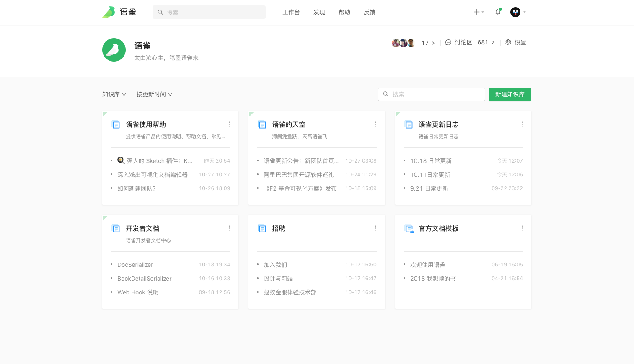Open the 开发者文档 knowledge base title
This screenshot has height=364, width=634.
pyautogui.click(x=142, y=229)
